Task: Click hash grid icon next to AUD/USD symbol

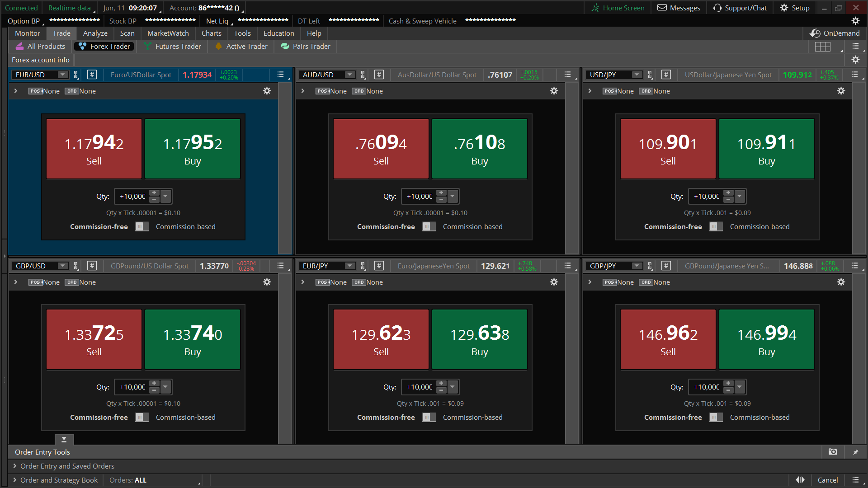Action: 379,75
